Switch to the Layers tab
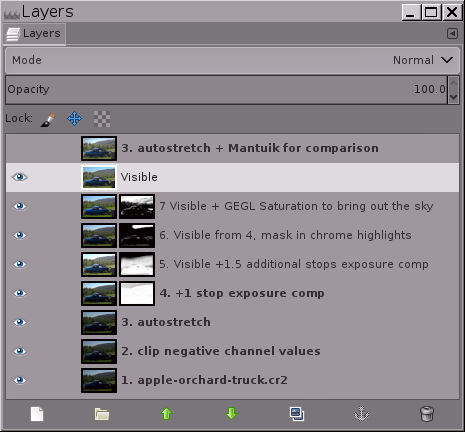465x432 pixels. pyautogui.click(x=34, y=34)
